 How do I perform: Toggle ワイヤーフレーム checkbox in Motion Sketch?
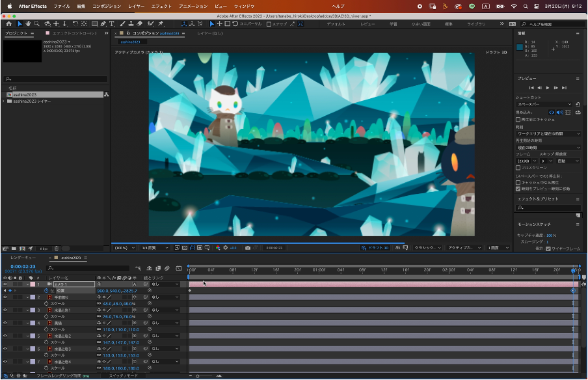coord(548,249)
